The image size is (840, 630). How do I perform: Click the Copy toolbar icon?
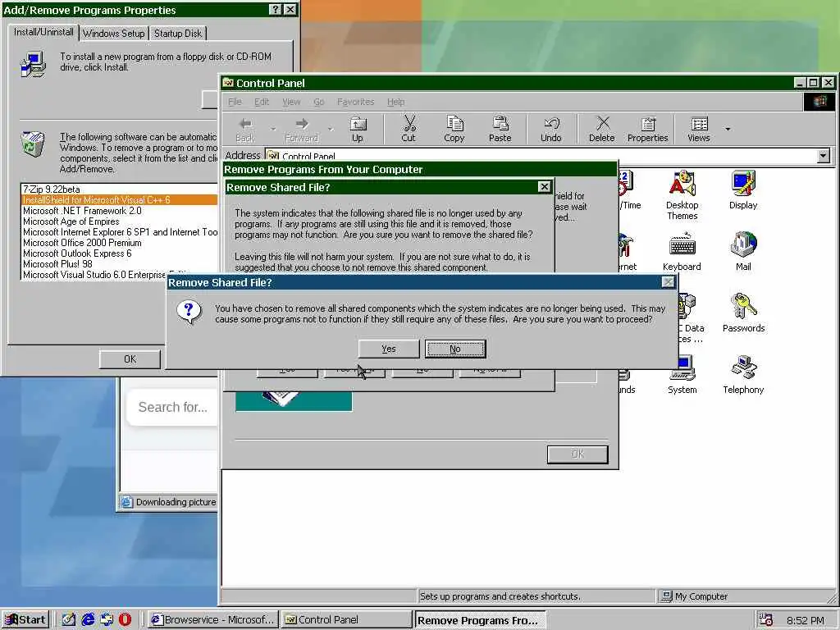pyautogui.click(x=454, y=130)
